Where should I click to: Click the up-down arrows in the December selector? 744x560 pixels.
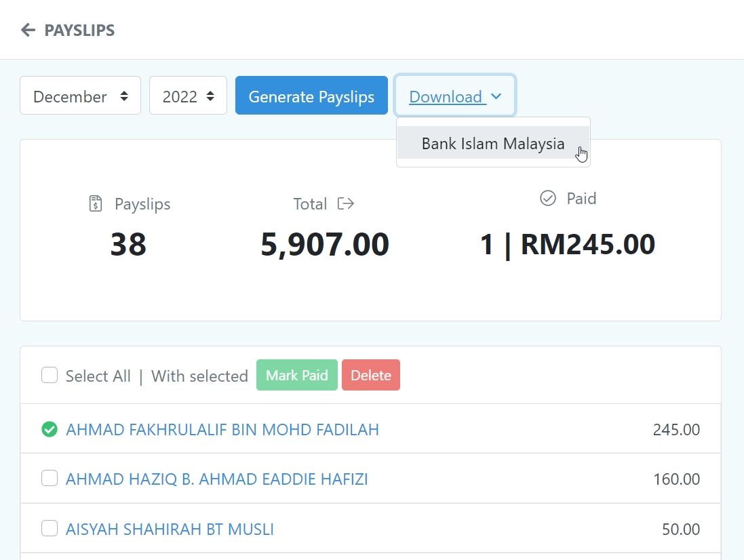(x=124, y=96)
